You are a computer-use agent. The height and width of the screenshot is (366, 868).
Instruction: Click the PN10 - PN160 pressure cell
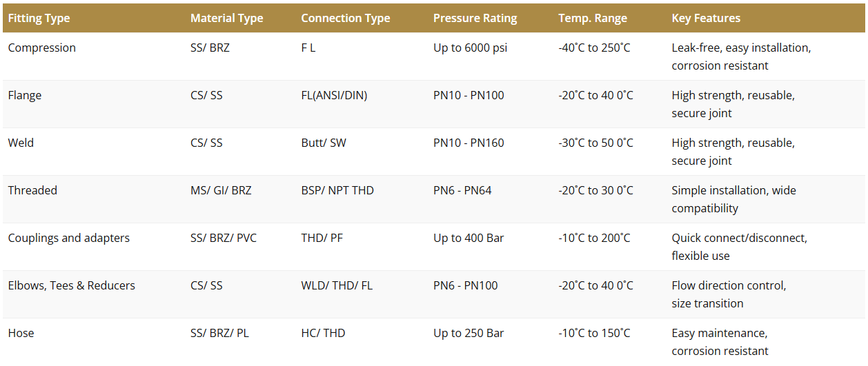pos(468,143)
